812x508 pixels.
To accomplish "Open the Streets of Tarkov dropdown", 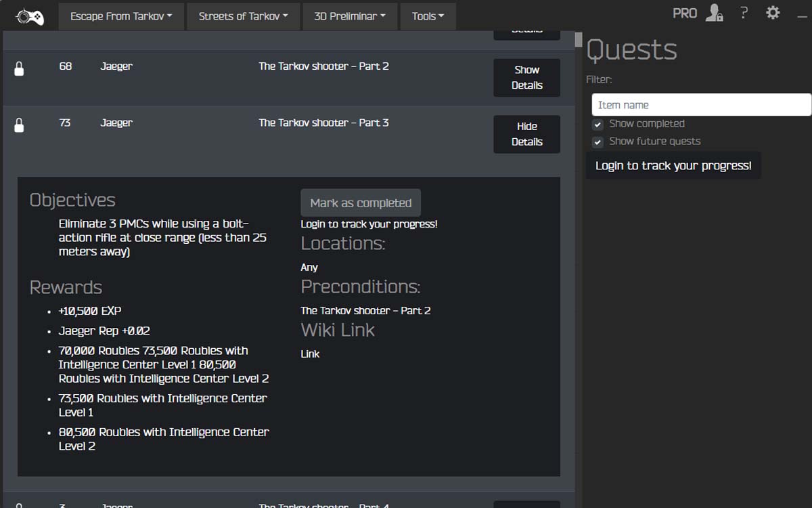I will (x=243, y=16).
